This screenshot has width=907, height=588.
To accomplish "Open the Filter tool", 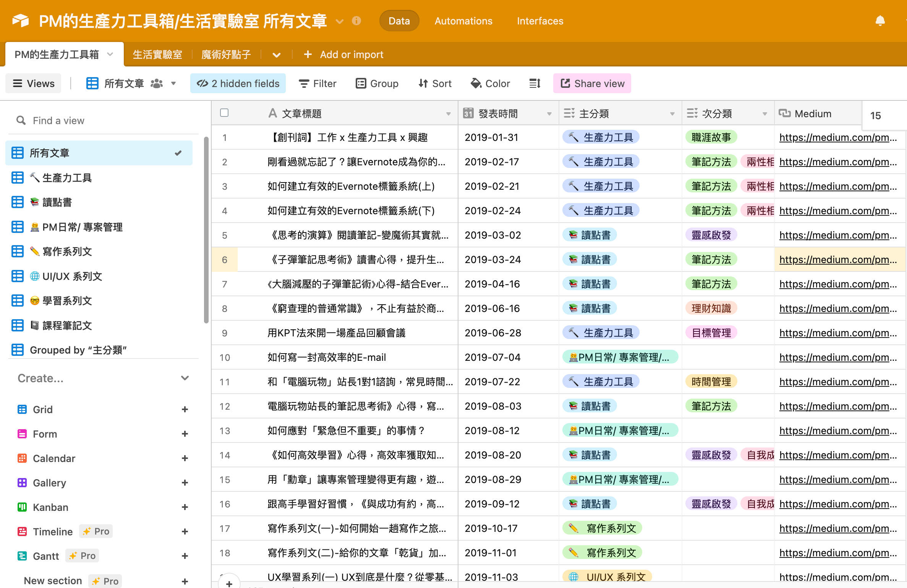I will [x=317, y=83].
